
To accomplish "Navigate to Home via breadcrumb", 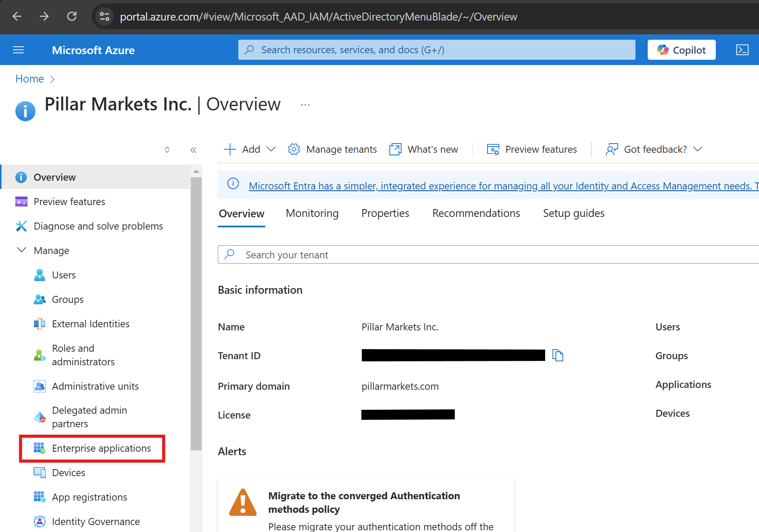I will click(x=29, y=79).
